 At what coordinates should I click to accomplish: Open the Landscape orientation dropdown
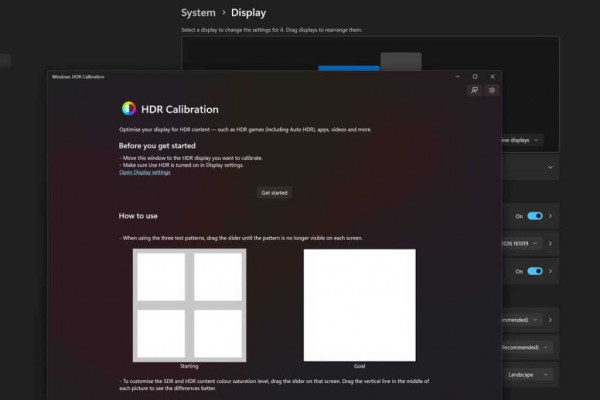(527, 375)
